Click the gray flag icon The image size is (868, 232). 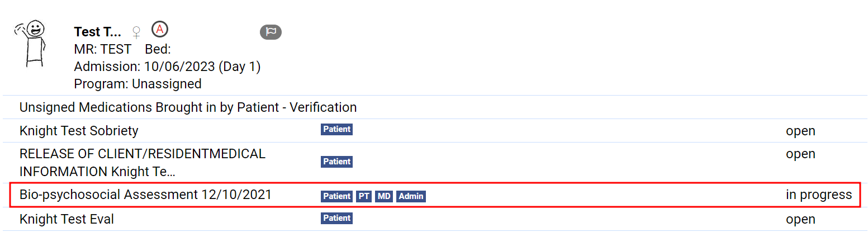coord(271,32)
